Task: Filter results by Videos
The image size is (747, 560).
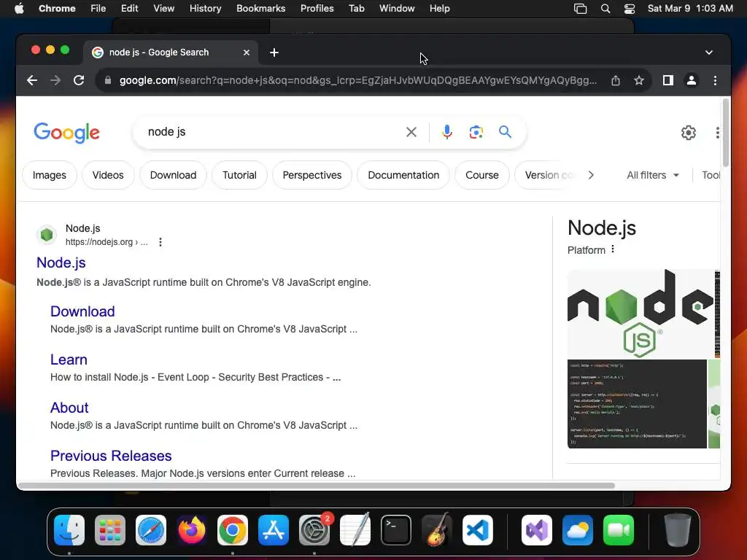Action: (x=108, y=175)
